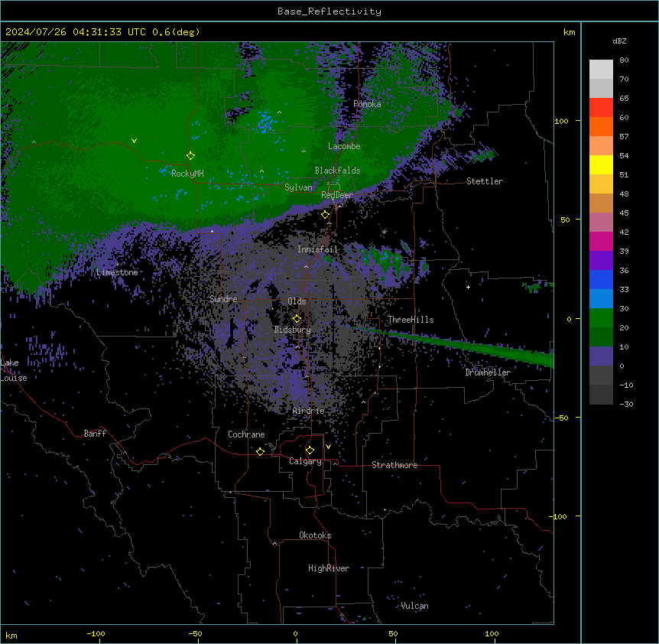Click the Didsbury label
This screenshot has width=659, height=644.
tap(293, 330)
